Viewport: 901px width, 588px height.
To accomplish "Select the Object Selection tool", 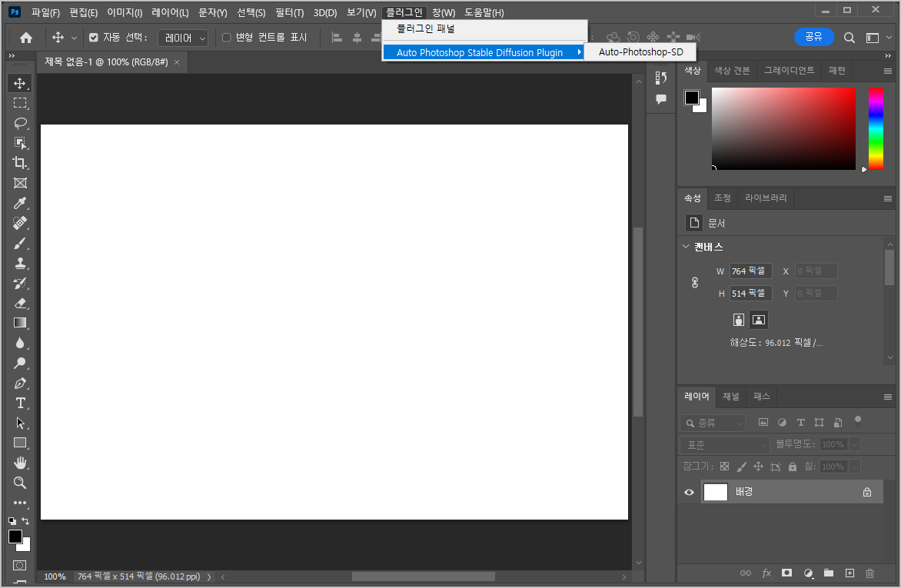I will coord(20,143).
